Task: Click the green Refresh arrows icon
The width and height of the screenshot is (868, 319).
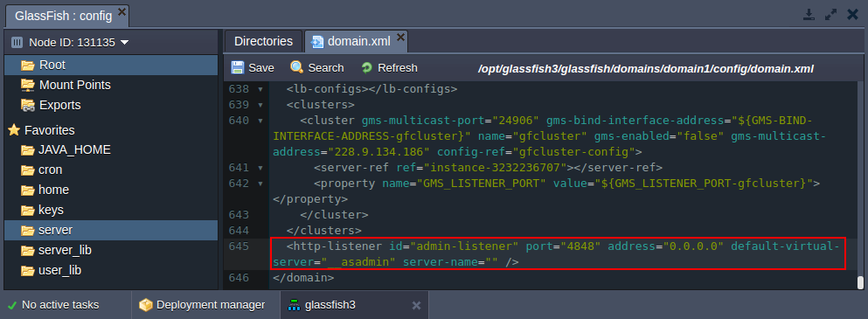Action: [x=366, y=67]
